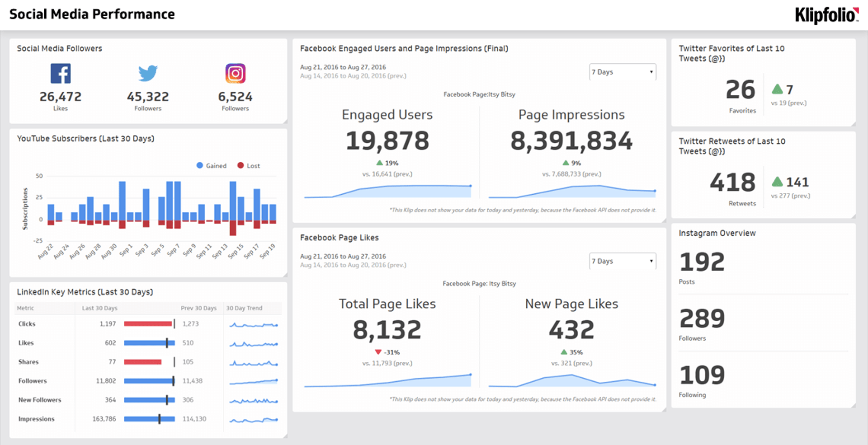This screenshot has width=868, height=445.
Task: Open the 7 Days dropdown for Facebook Engaged Users
Action: coord(623,71)
